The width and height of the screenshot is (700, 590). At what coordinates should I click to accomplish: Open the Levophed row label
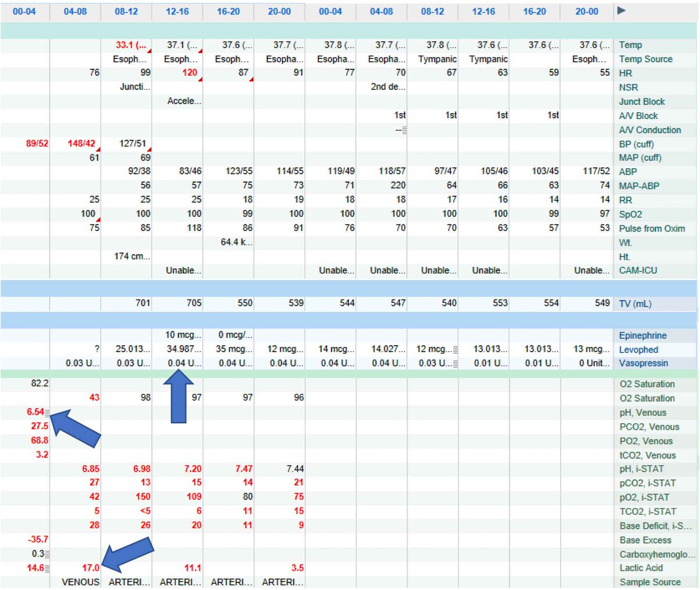639,350
